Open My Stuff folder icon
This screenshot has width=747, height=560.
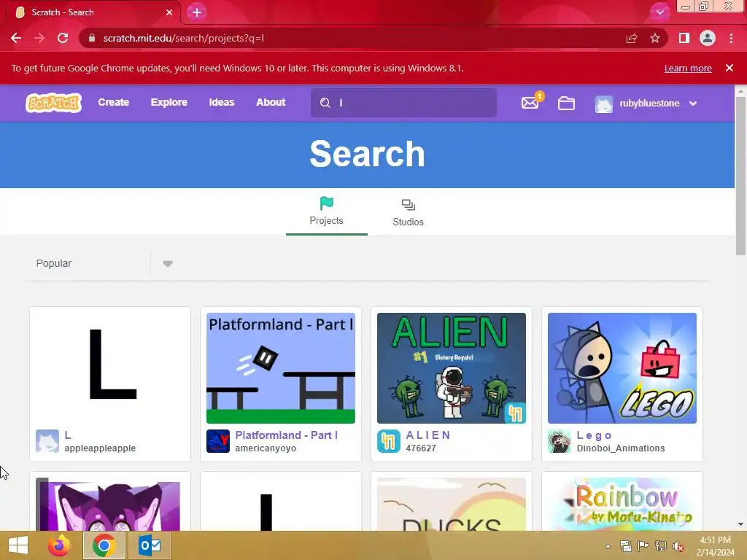tap(566, 103)
